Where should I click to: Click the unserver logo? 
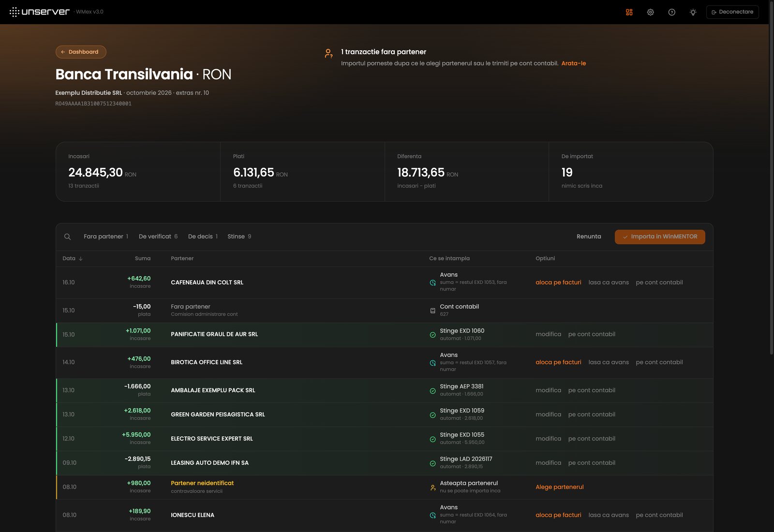tap(40, 12)
